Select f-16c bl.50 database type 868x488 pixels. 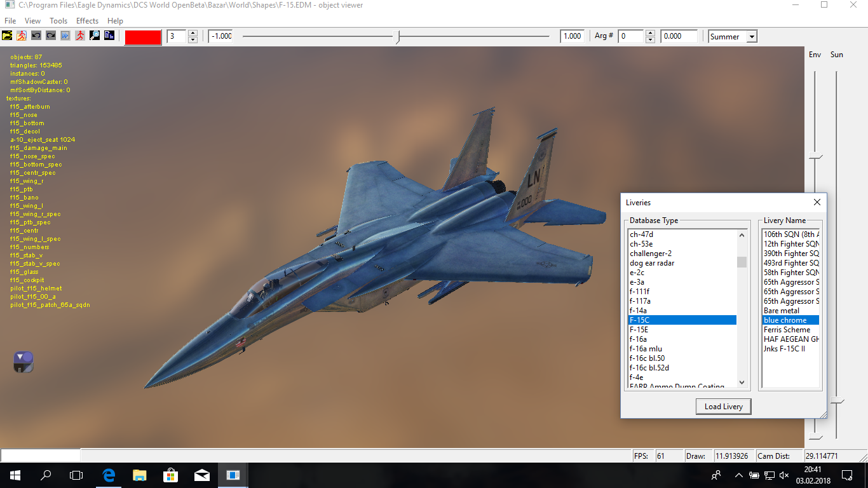[x=682, y=358]
